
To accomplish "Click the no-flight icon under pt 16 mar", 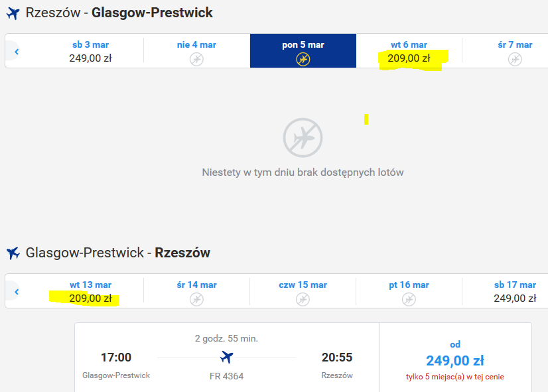I will [409, 299].
